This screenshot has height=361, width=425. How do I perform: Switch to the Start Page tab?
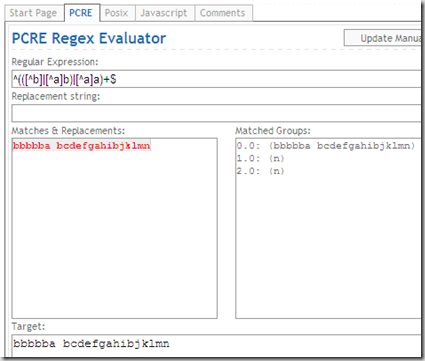pyautogui.click(x=33, y=13)
